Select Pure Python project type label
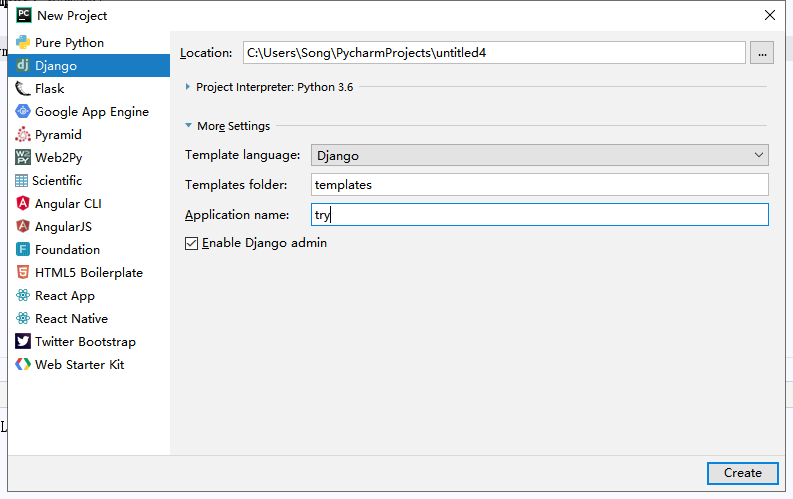793x499 pixels. 69,43
